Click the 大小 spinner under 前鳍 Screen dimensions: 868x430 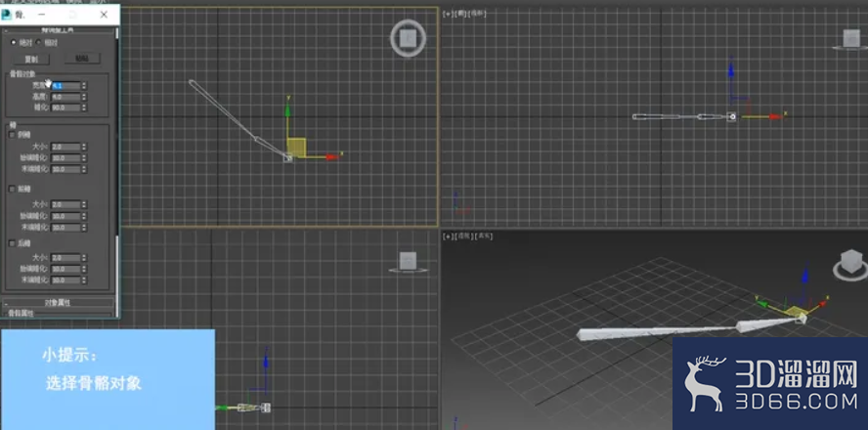(x=84, y=205)
